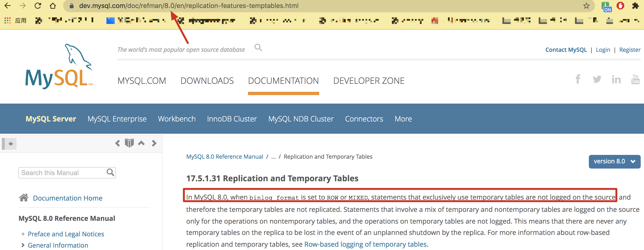Open MySQL Twitter bird icon
Screen dimensions: 644x250
pos(597,79)
